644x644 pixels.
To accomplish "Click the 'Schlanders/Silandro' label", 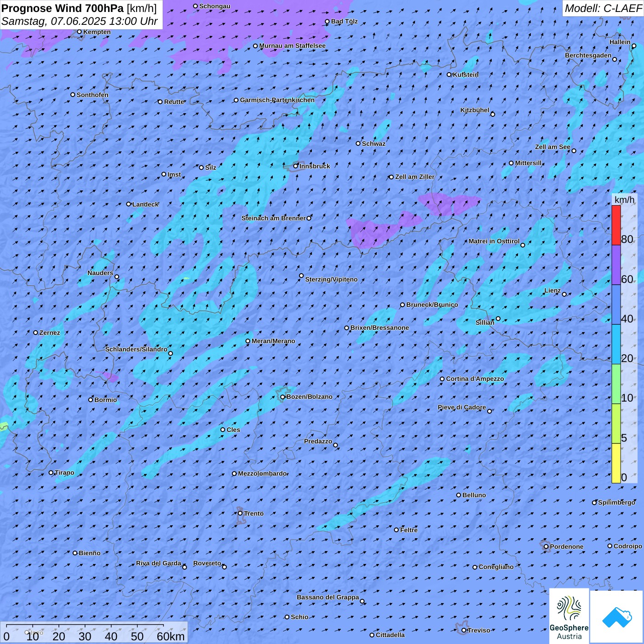I will tap(136, 349).
